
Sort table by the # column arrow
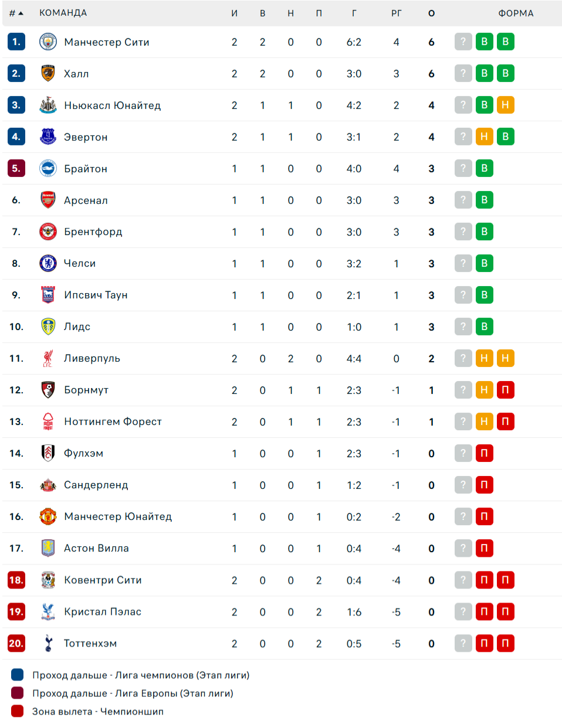[16, 13]
